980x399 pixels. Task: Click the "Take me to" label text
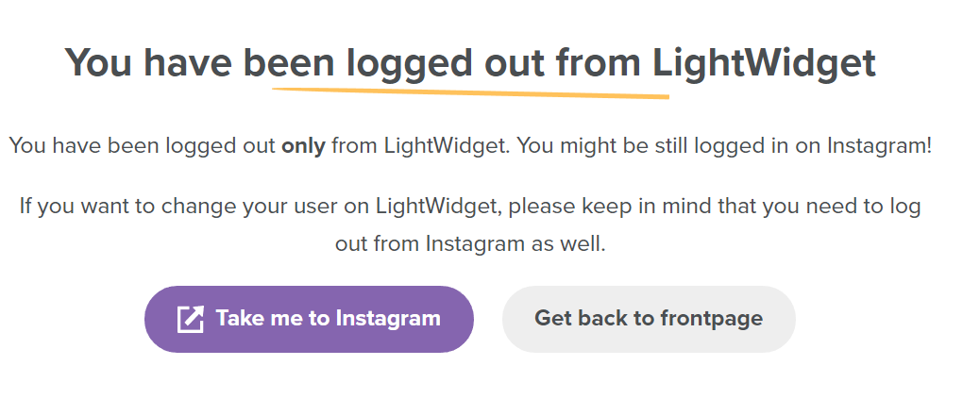pyautogui.click(x=273, y=319)
